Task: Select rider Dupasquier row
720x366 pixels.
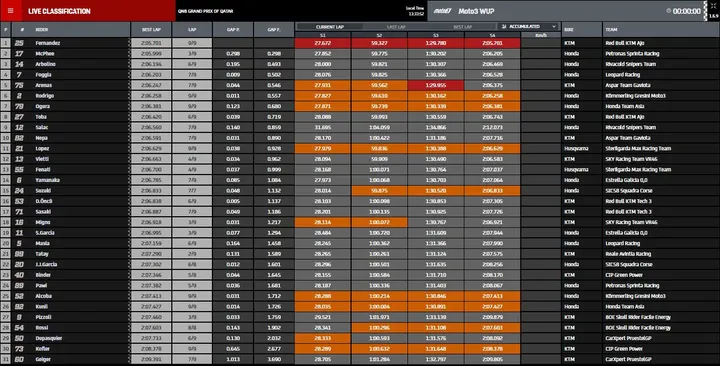Action: [x=360, y=339]
